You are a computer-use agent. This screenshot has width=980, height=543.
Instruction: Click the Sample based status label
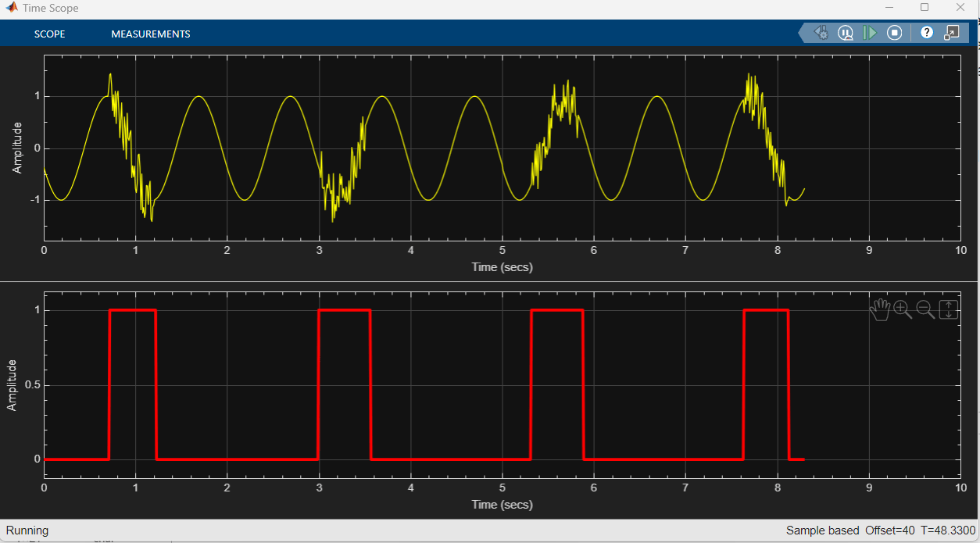tap(822, 530)
